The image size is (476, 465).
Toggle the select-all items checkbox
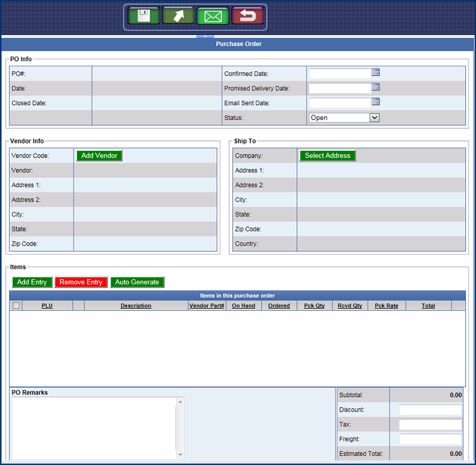pyautogui.click(x=16, y=306)
